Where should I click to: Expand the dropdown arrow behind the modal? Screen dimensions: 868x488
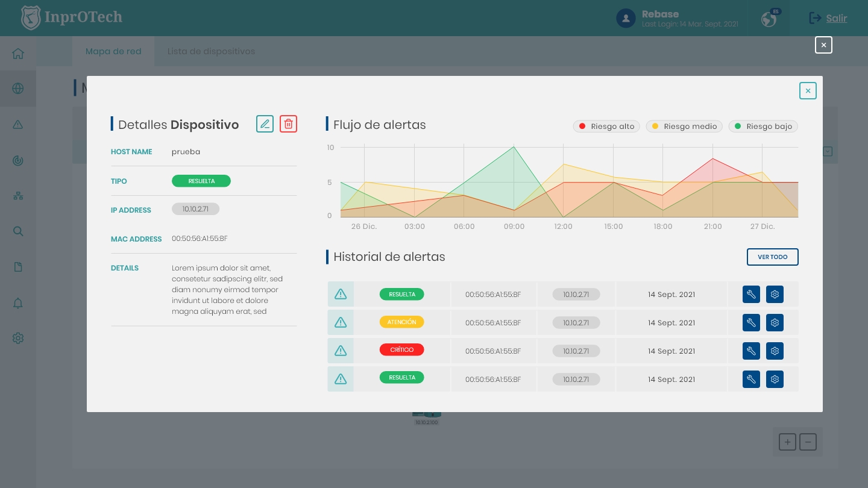pyautogui.click(x=828, y=152)
